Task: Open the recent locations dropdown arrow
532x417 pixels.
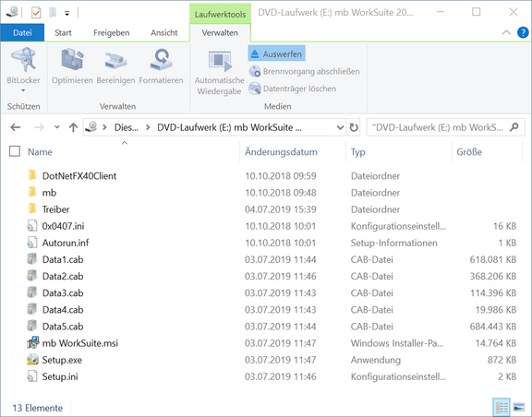Action: [x=57, y=127]
